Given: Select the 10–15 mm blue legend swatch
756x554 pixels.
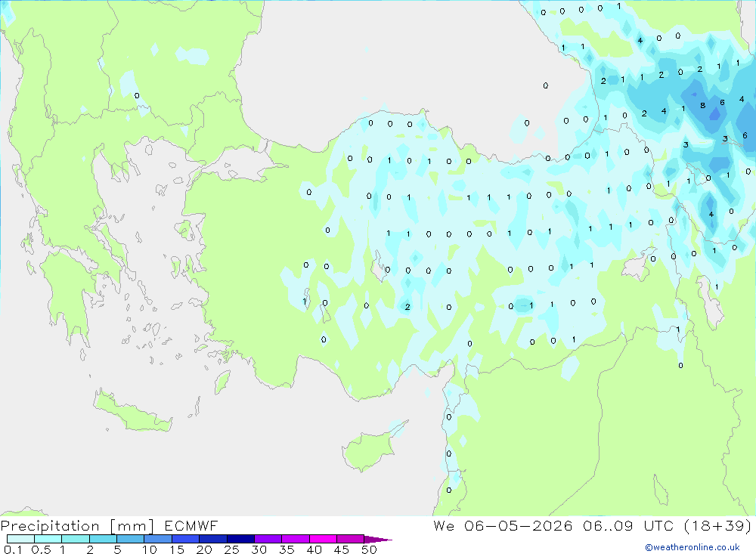Looking at the screenshot, I should (158, 539).
